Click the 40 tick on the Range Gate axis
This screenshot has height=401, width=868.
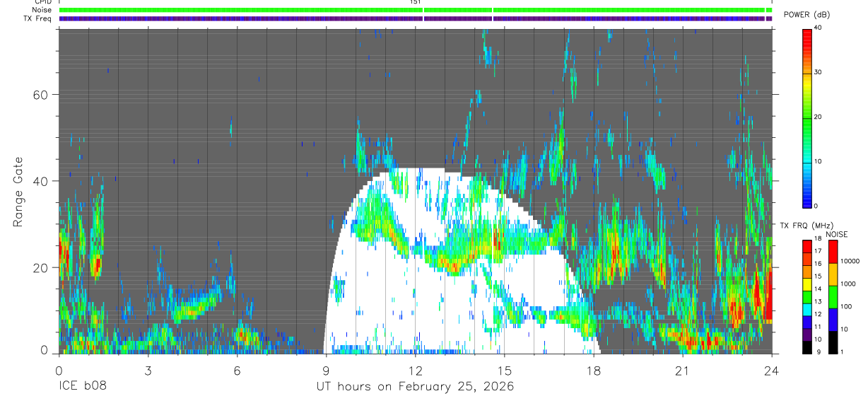click(x=41, y=181)
